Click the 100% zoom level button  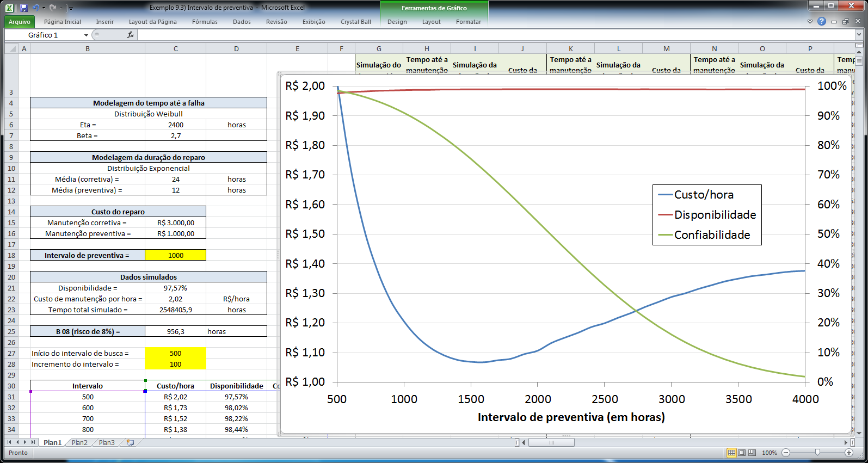pyautogui.click(x=769, y=453)
